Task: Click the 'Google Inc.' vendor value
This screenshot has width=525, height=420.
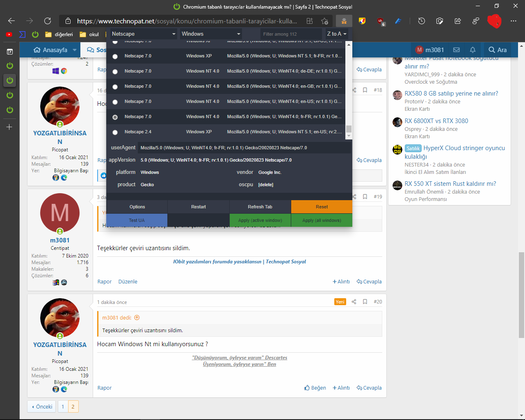Action: click(270, 172)
